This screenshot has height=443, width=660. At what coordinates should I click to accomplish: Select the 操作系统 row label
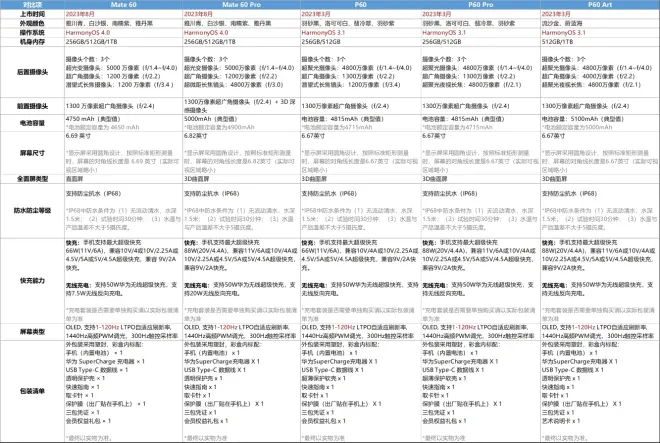(x=32, y=33)
